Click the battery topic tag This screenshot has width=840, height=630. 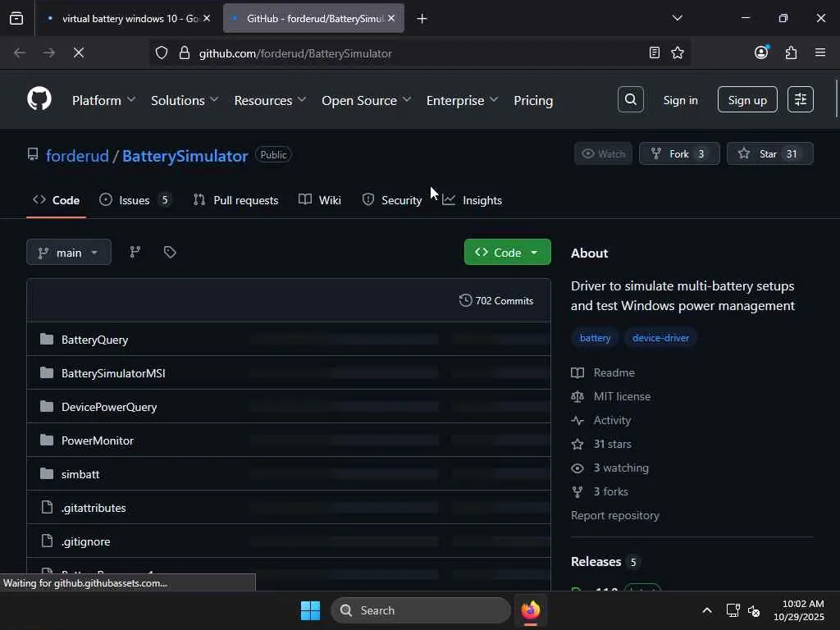[x=595, y=338]
